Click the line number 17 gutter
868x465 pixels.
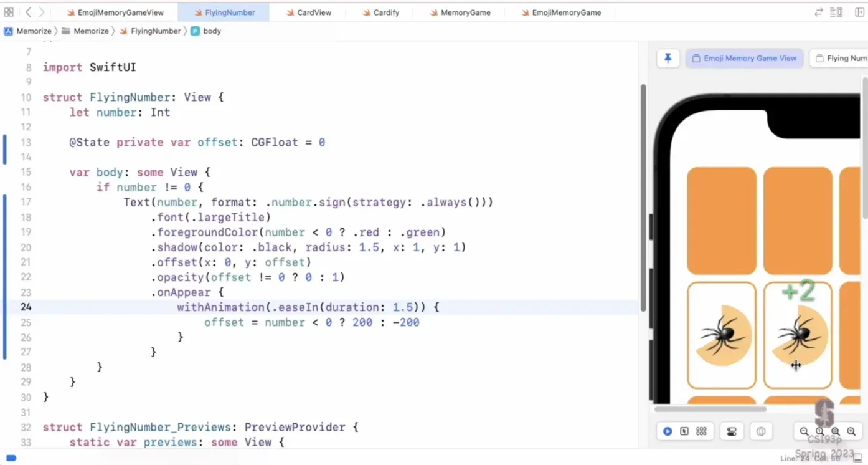26,202
